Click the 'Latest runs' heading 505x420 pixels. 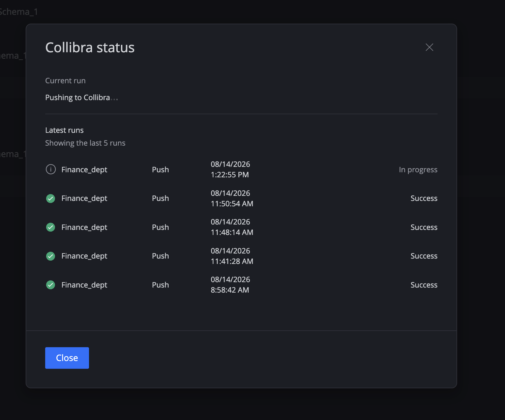click(x=64, y=130)
